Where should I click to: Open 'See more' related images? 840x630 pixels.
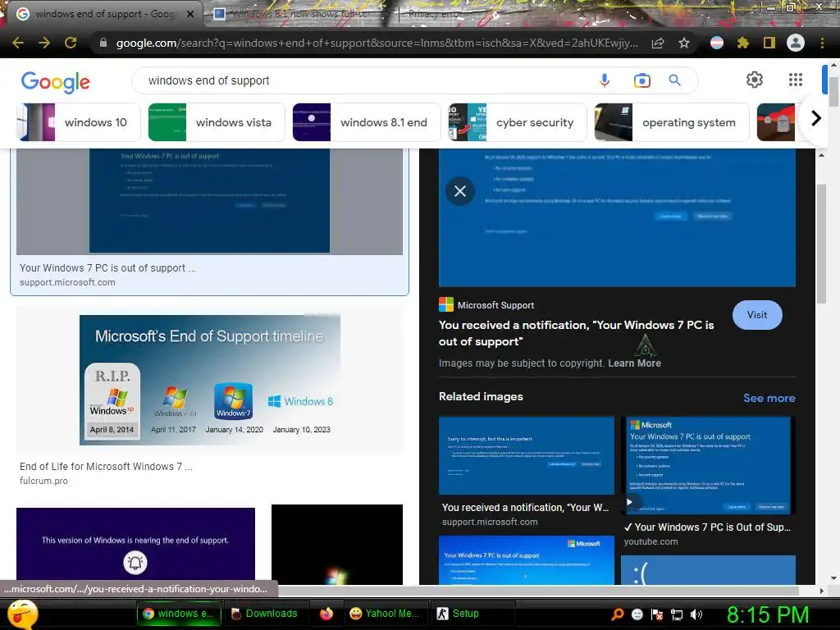[x=769, y=398]
